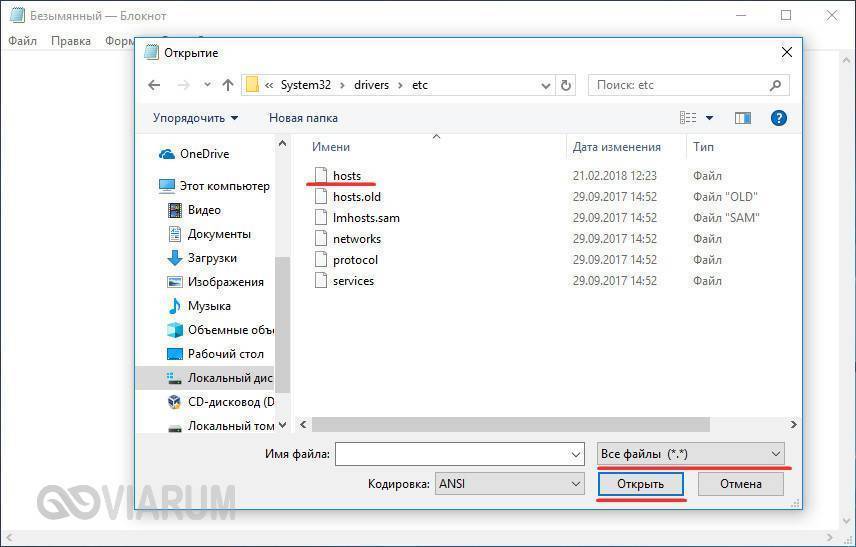Click the search magnifier icon
Image resolution: width=856 pixels, height=547 pixels.
775,85
